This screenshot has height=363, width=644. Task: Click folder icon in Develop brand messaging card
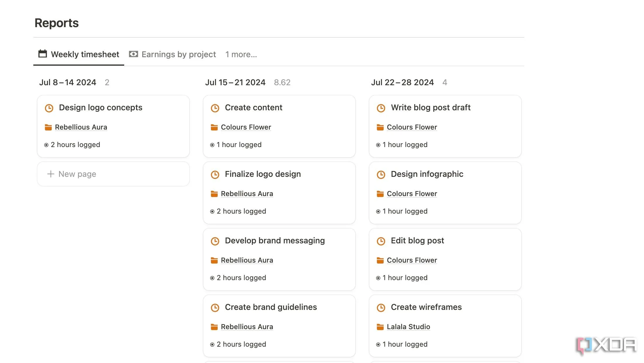point(214,260)
